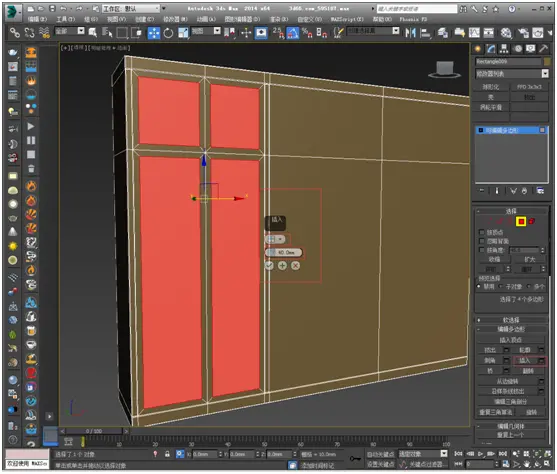
Task: Open the Extrude settings box
Action: pos(507,350)
